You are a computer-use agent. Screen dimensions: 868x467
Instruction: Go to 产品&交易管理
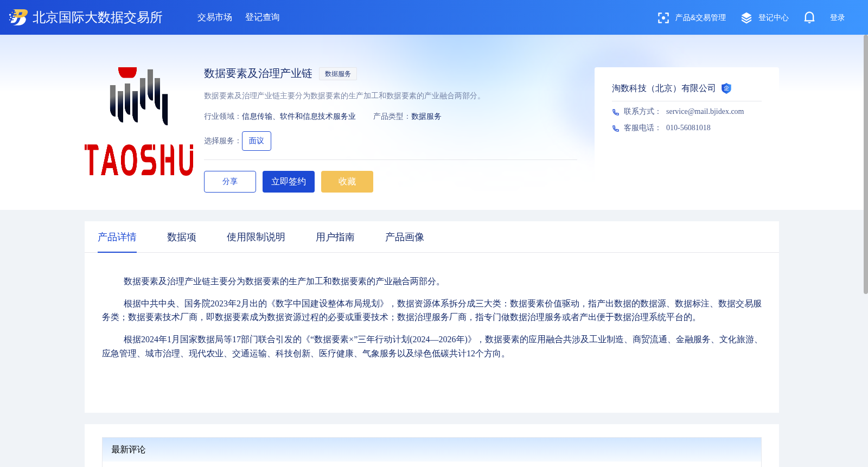click(x=700, y=18)
